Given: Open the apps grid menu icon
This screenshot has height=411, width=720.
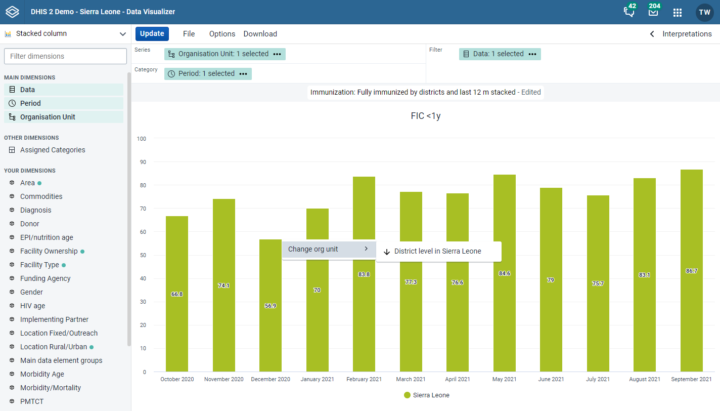Looking at the screenshot, I should (x=677, y=12).
